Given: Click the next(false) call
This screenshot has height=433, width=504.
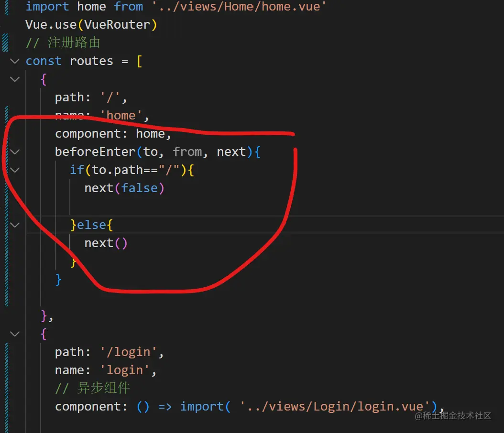Looking at the screenshot, I should [124, 188].
